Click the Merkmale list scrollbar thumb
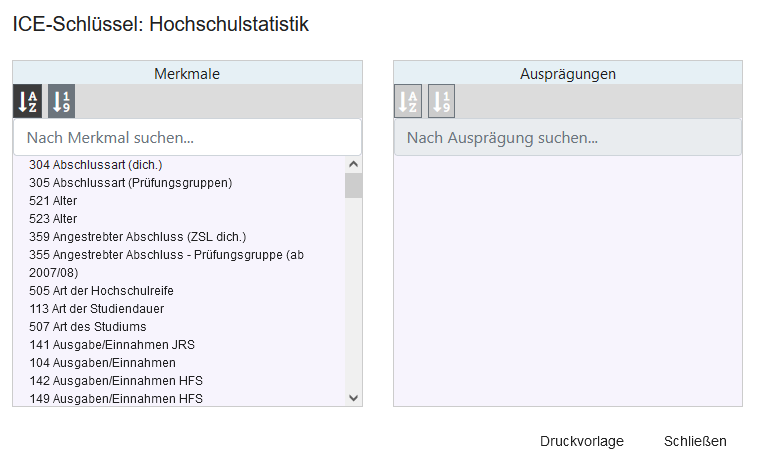This screenshot has width=758, height=456. tap(353, 185)
